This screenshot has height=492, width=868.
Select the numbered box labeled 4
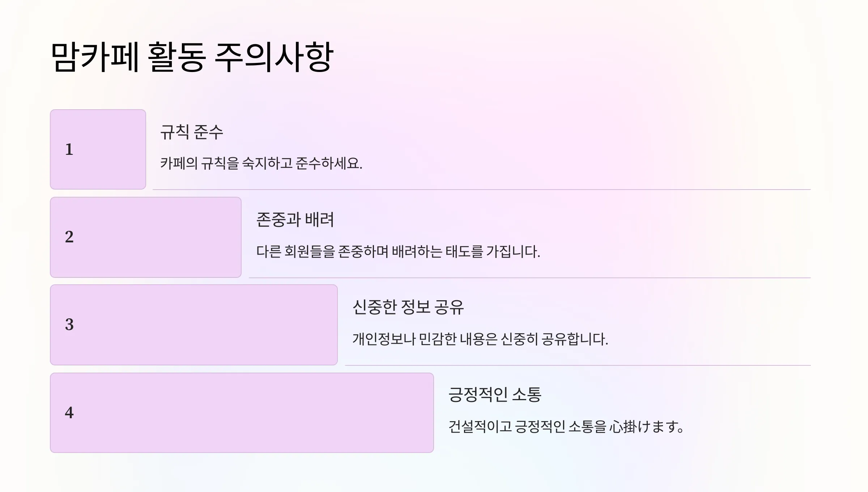(242, 413)
